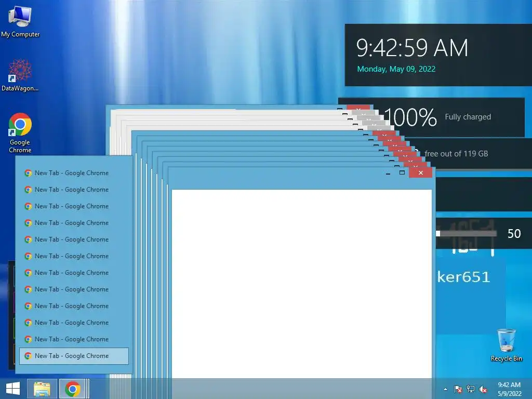Open the DataWagon desktop shortcut
Screen dimensions: 532x399
(20, 75)
